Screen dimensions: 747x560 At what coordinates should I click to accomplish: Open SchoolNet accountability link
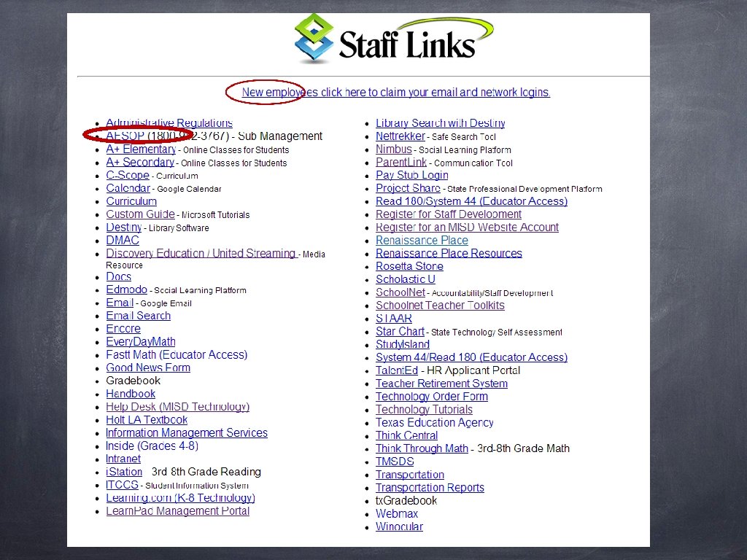tap(400, 292)
